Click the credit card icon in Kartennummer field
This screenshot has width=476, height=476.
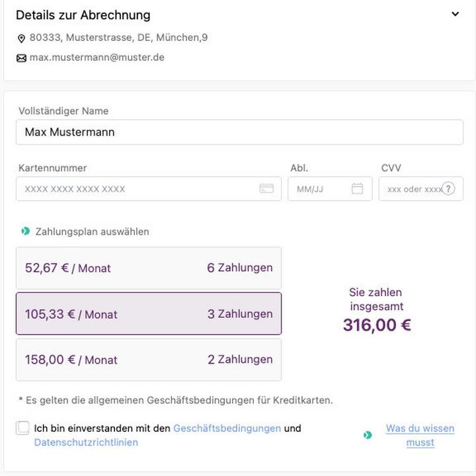266,188
